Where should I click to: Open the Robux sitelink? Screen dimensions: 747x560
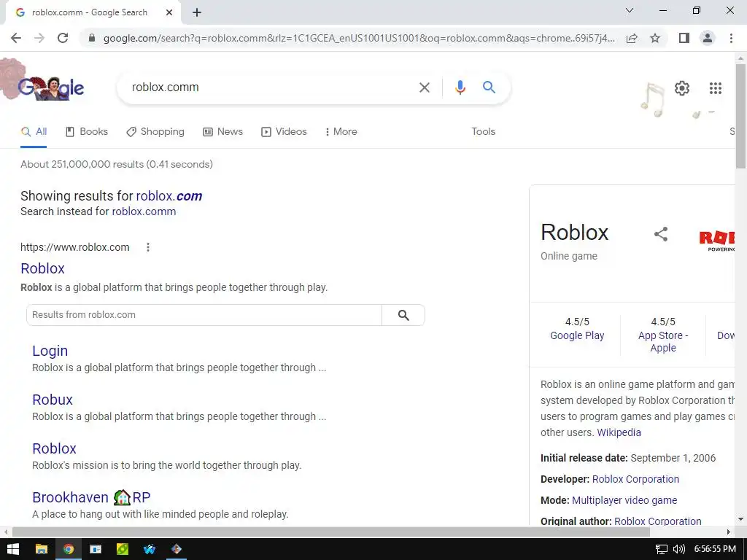53,400
